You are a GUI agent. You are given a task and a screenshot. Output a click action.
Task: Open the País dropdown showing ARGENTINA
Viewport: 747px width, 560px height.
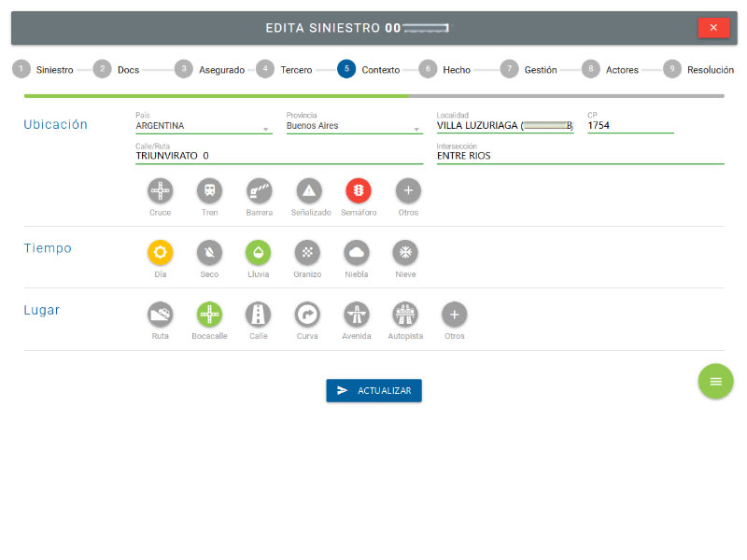click(204, 126)
